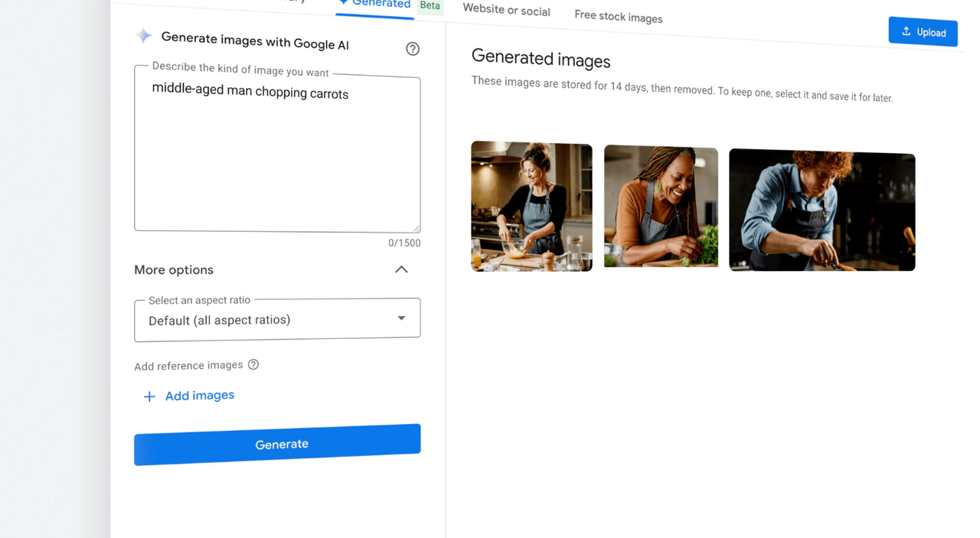Click the More options label

pos(174,269)
